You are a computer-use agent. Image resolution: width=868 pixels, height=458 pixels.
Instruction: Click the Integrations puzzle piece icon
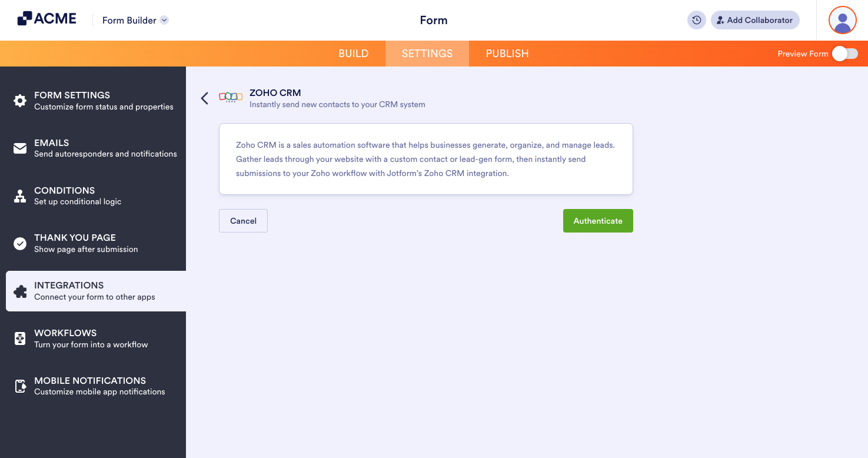pos(21,291)
